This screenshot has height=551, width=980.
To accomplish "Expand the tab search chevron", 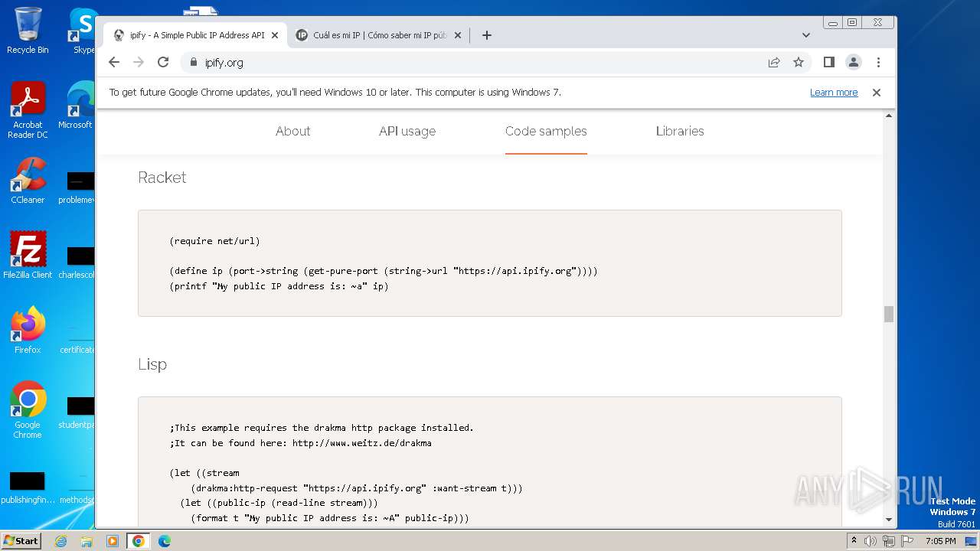I will click(x=806, y=35).
